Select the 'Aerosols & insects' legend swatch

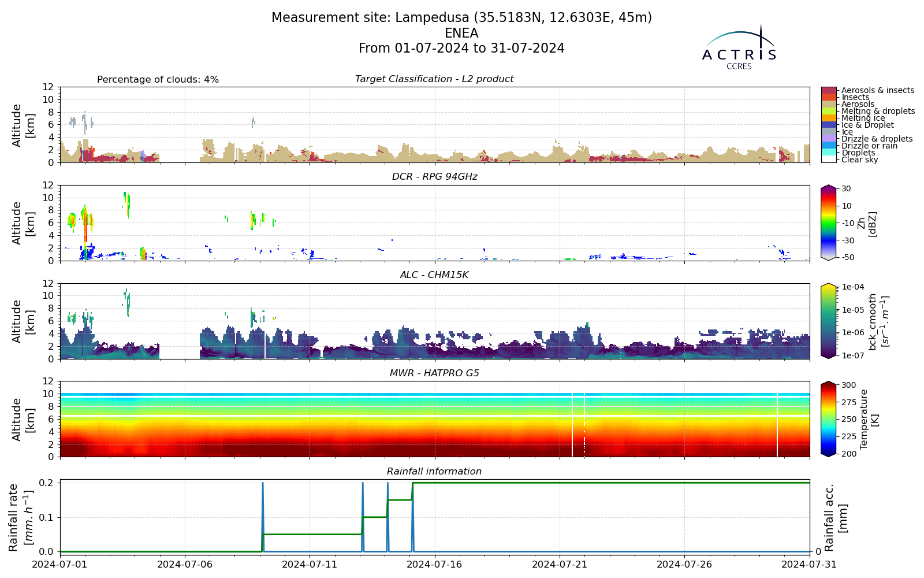click(829, 90)
